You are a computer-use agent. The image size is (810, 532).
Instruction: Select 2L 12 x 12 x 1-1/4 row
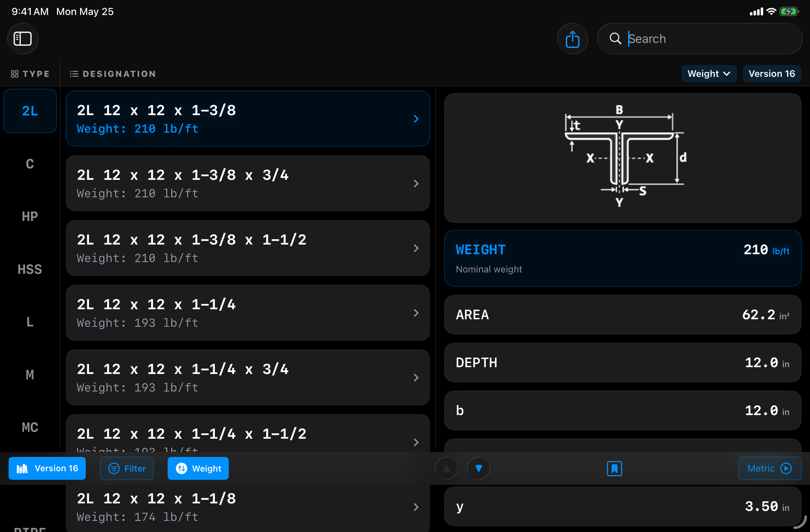pos(248,313)
